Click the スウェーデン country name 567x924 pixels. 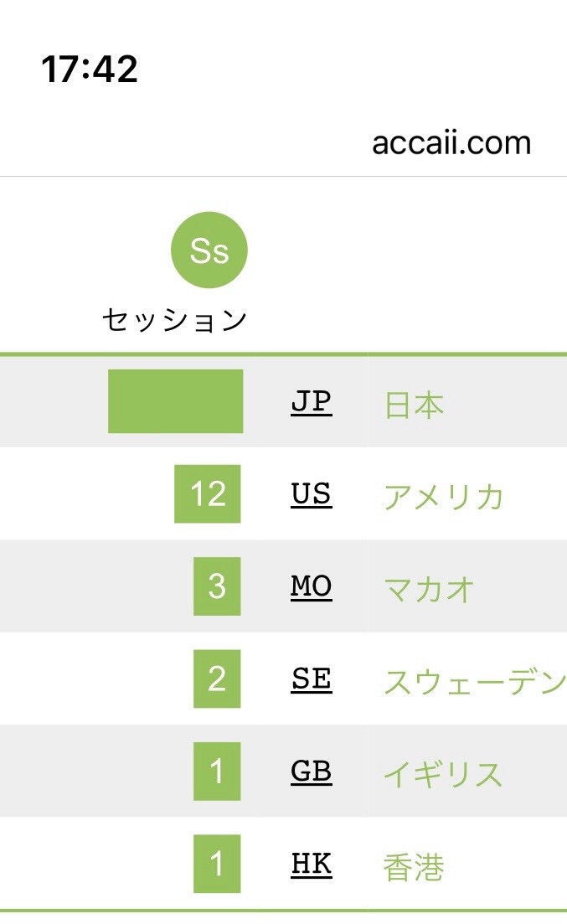(475, 682)
